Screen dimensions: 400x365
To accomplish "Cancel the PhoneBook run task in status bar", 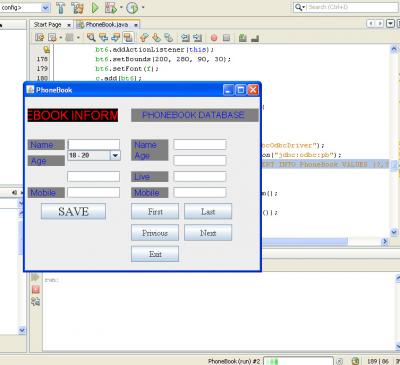I will pyautogui.click(x=339, y=361).
